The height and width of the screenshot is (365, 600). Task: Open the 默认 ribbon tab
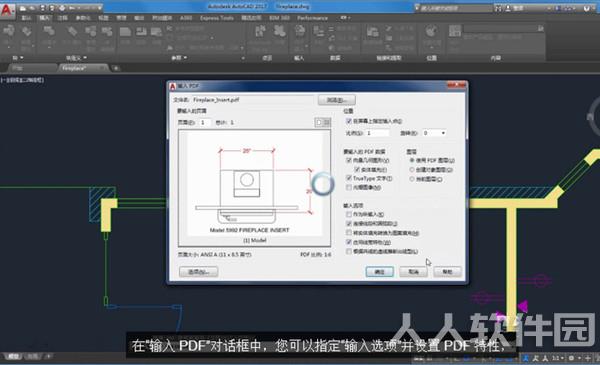tap(26, 18)
